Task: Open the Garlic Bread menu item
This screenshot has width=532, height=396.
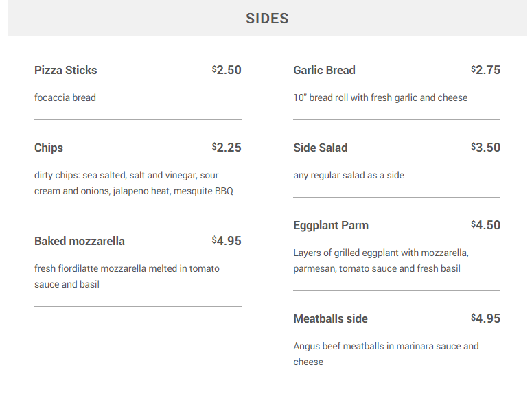Action: [x=324, y=70]
